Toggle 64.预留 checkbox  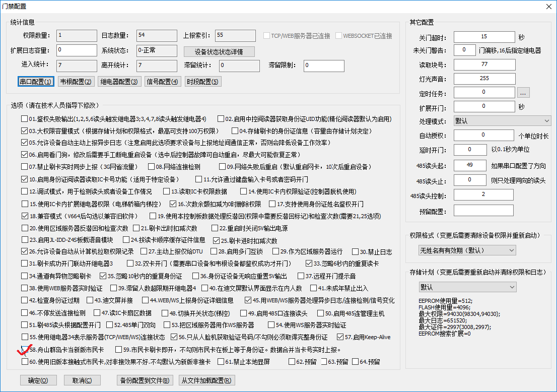pyautogui.click(x=355, y=362)
